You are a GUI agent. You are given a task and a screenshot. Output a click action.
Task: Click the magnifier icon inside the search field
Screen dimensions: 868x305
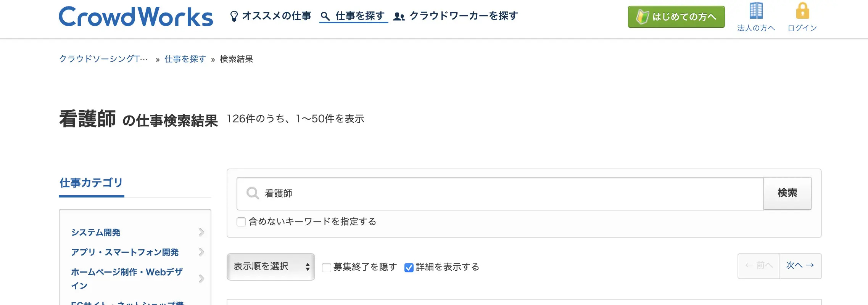(x=253, y=193)
